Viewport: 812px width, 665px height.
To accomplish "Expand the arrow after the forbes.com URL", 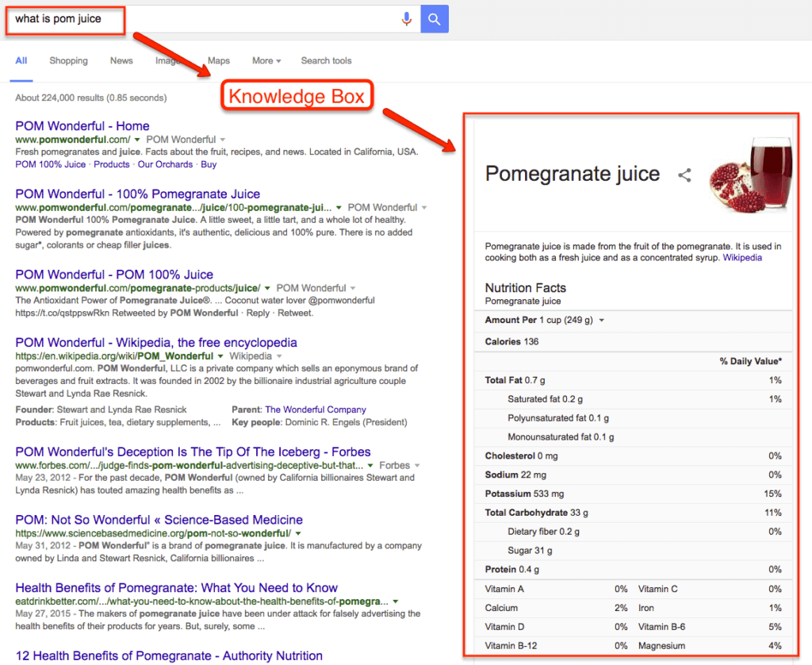I will [370, 466].
